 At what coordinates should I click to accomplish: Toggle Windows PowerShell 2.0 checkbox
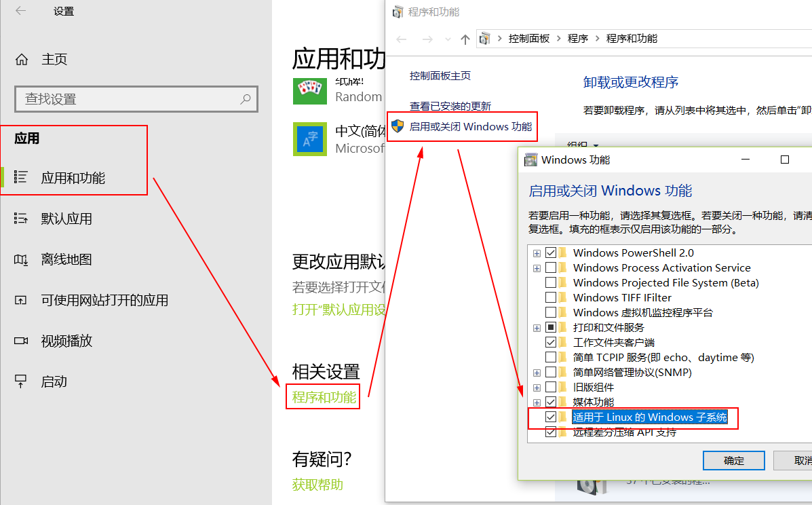(x=551, y=252)
